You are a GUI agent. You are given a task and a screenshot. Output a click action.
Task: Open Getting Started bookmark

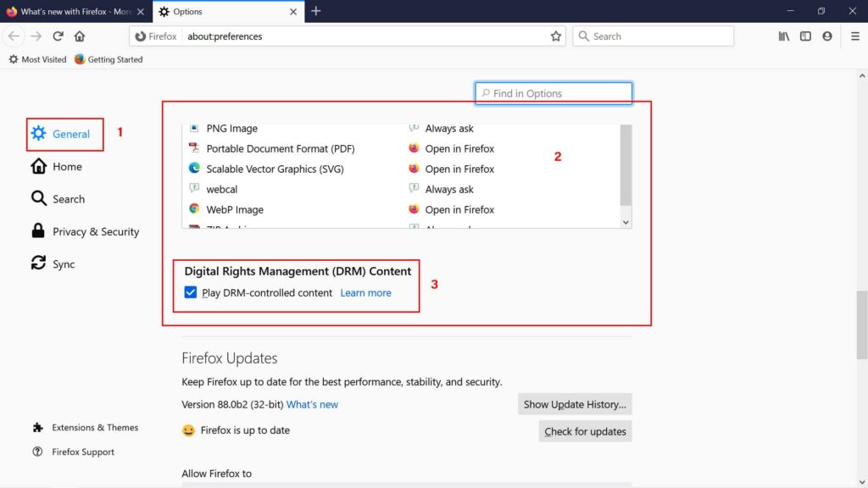coord(108,59)
